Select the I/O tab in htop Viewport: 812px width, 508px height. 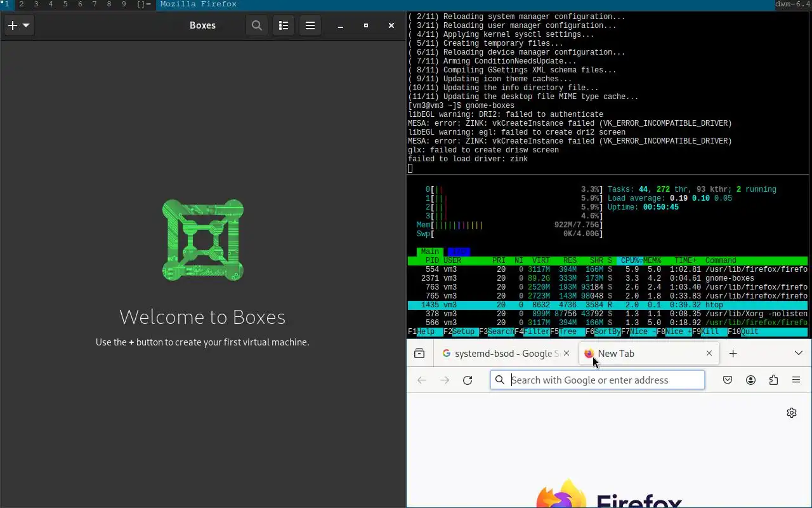(x=458, y=251)
